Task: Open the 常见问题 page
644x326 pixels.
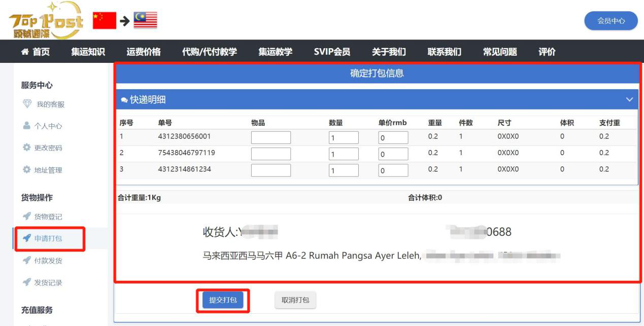Action: [x=500, y=52]
